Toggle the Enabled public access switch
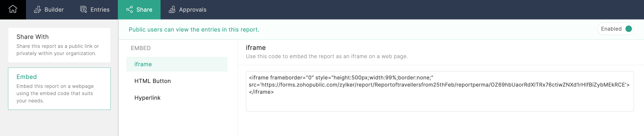 [x=628, y=29]
